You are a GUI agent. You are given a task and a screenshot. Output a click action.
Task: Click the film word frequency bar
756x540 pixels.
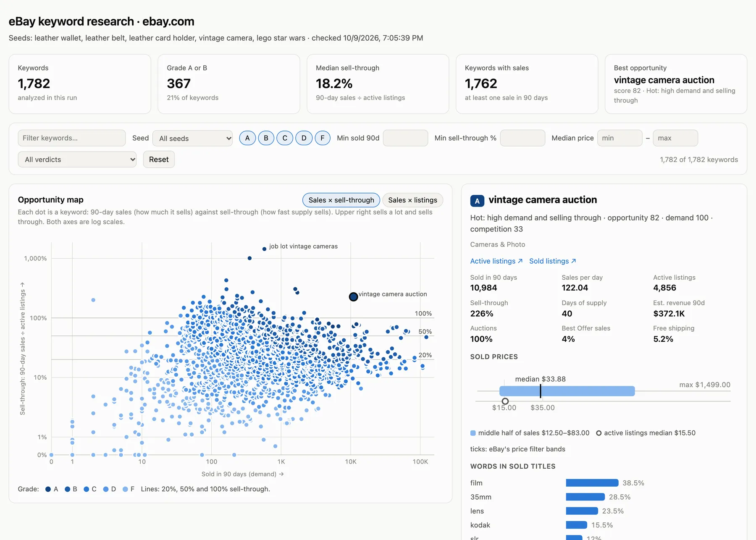click(592, 483)
